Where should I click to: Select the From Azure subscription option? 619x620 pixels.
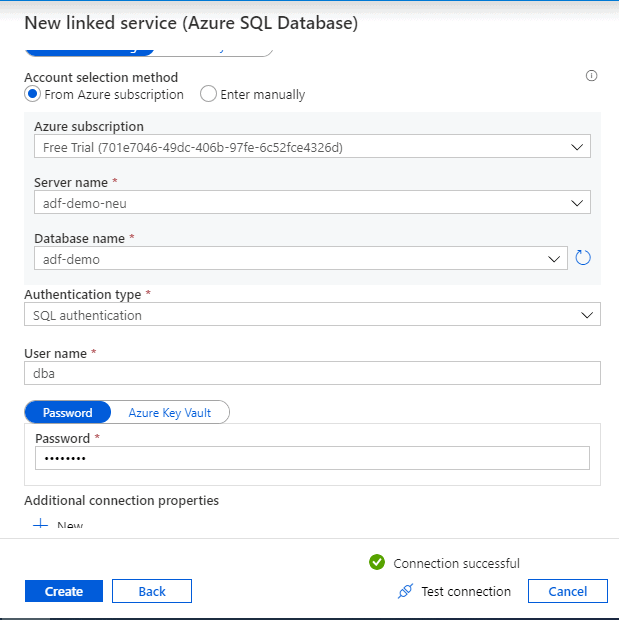pos(33,94)
